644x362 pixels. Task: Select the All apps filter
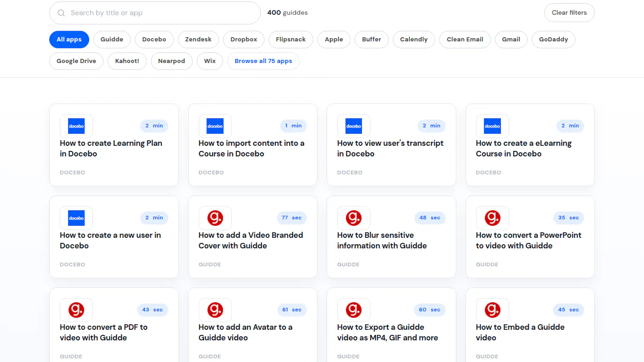click(69, 40)
